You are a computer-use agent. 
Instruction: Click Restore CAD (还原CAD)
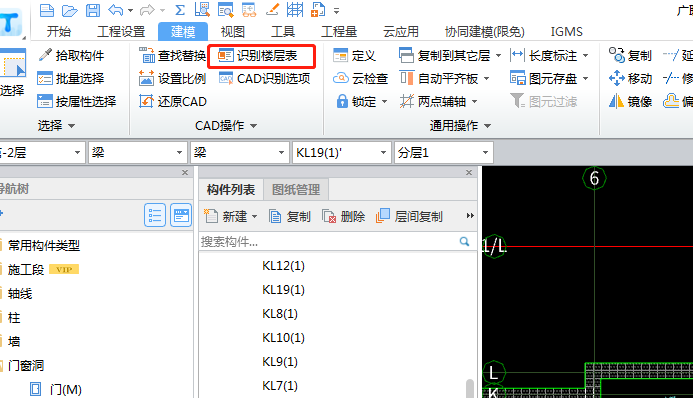[x=173, y=102]
